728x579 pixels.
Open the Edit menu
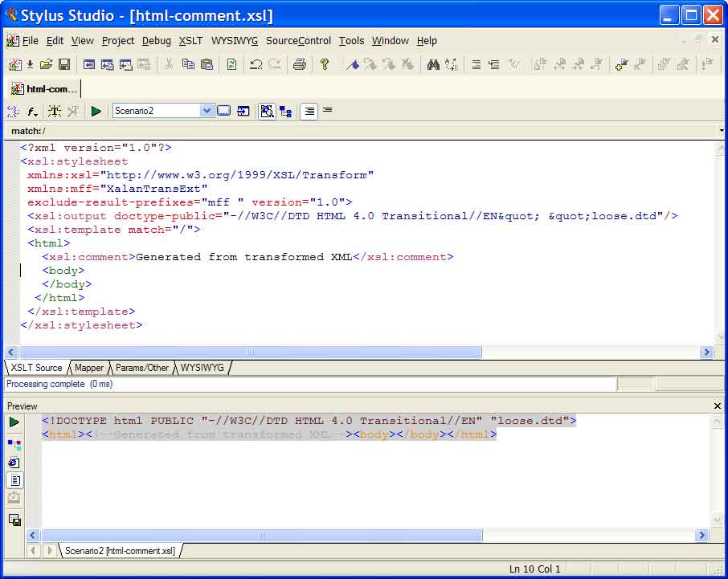[x=55, y=41]
